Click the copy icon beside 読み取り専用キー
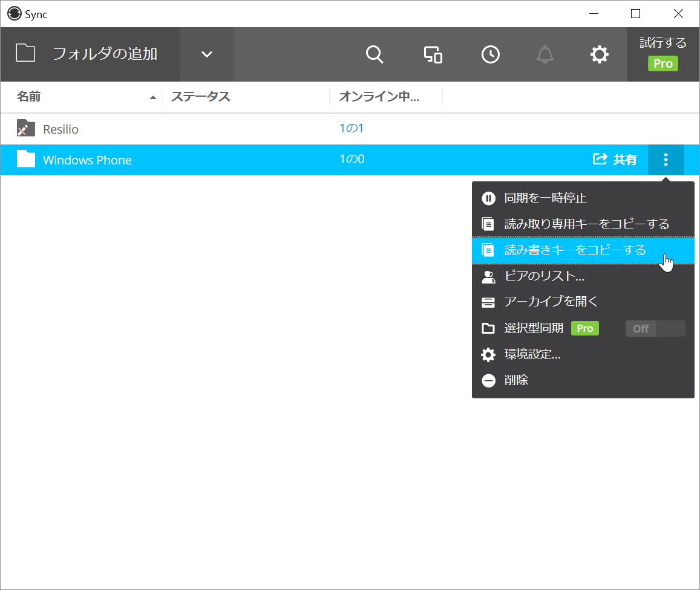The width and height of the screenshot is (700, 590). pyautogui.click(x=488, y=224)
